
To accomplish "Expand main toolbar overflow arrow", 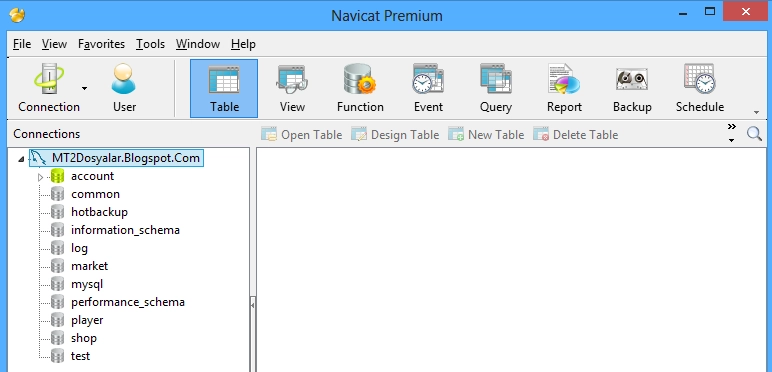I will tap(756, 113).
